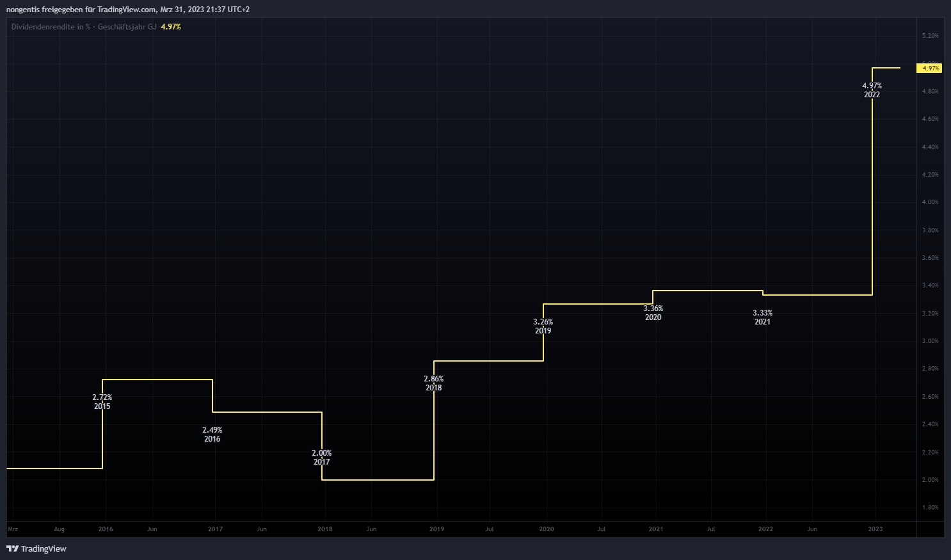Select the Dividendenrendite indicator legend title
The height and width of the screenshot is (560, 951).
pos(83,27)
